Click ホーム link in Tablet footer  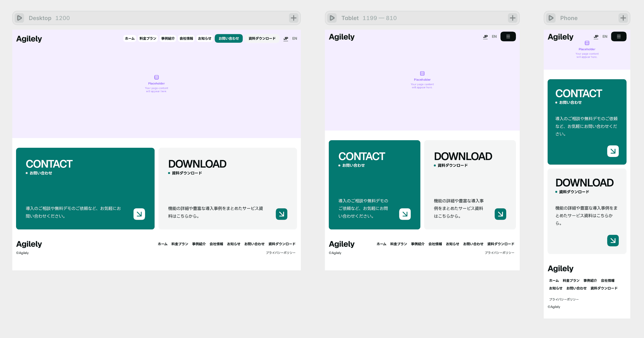pos(381,244)
